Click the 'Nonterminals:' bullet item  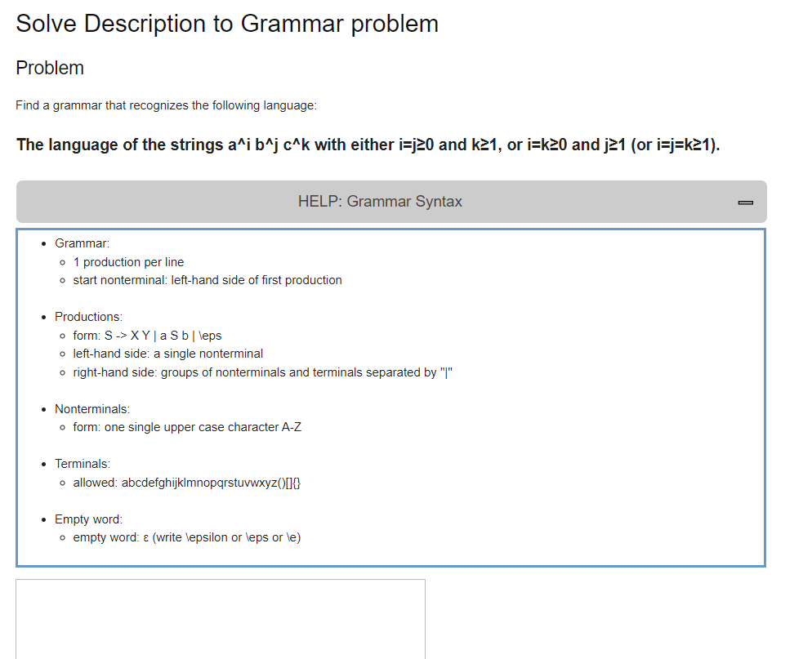click(91, 408)
